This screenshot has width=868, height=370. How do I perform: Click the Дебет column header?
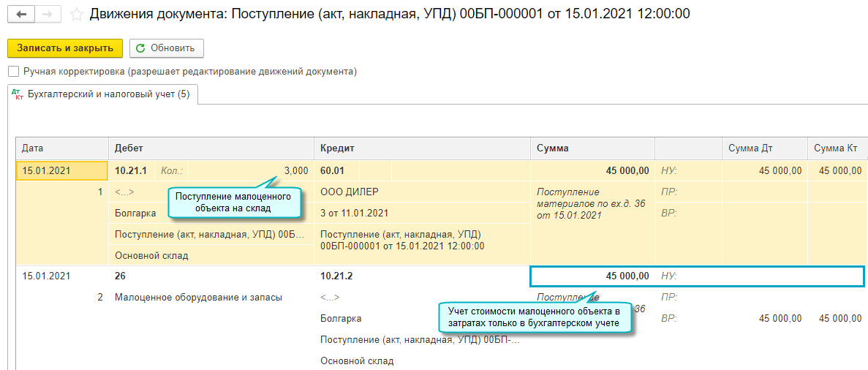(x=211, y=148)
